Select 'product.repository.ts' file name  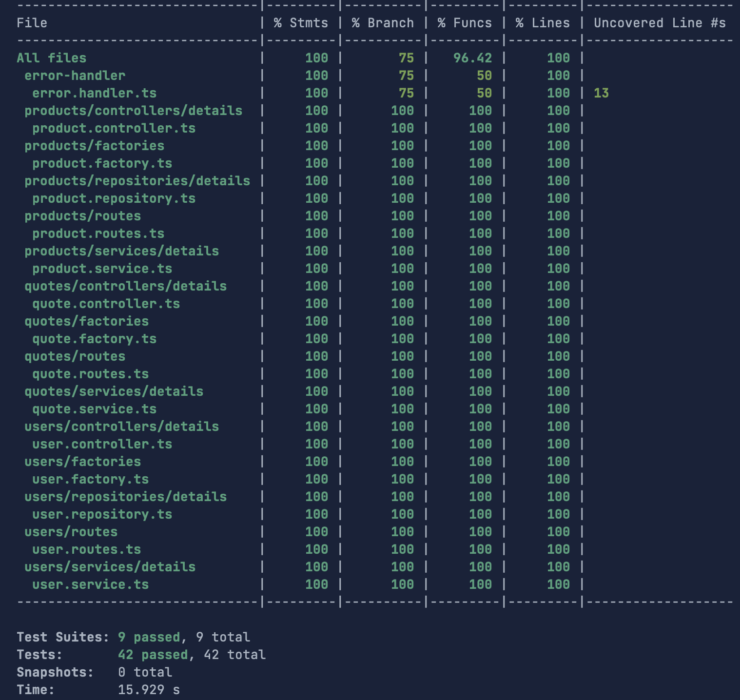pyautogui.click(x=114, y=198)
